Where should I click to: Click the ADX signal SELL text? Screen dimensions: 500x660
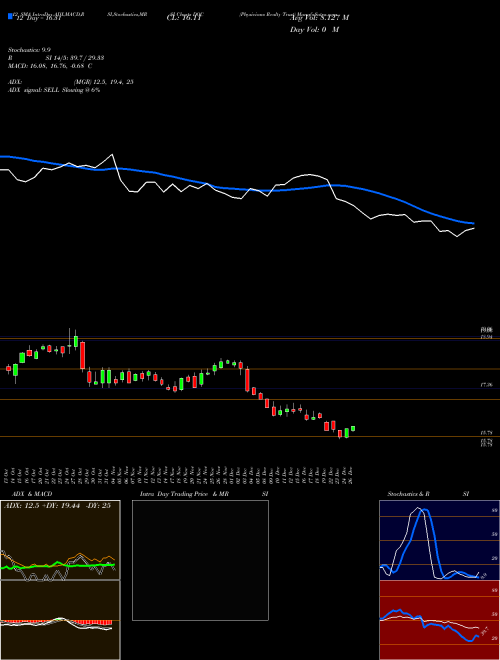pyautogui.click(x=54, y=90)
